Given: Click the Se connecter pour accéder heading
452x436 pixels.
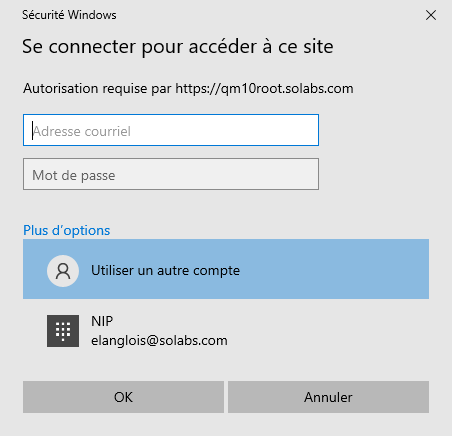Looking at the screenshot, I should tap(178, 47).
